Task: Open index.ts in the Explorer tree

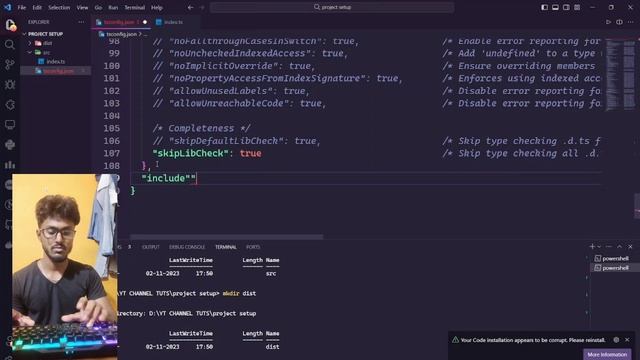Action: coord(56,62)
